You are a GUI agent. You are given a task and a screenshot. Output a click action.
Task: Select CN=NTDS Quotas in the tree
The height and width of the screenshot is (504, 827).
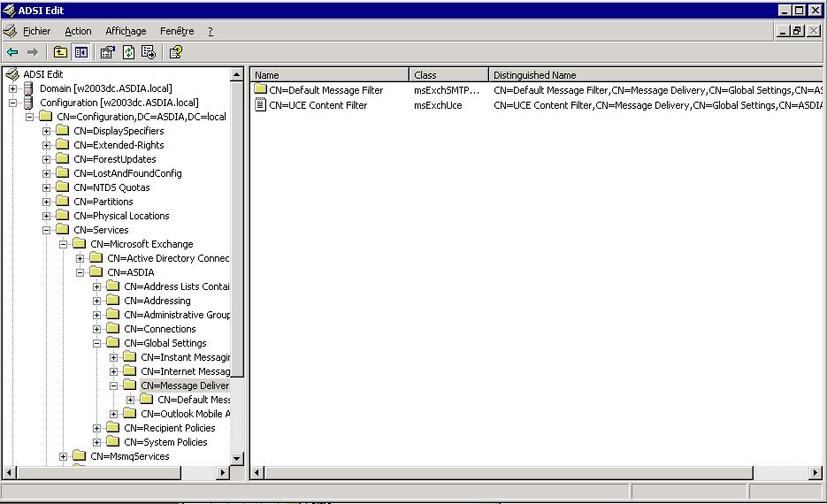point(111,187)
